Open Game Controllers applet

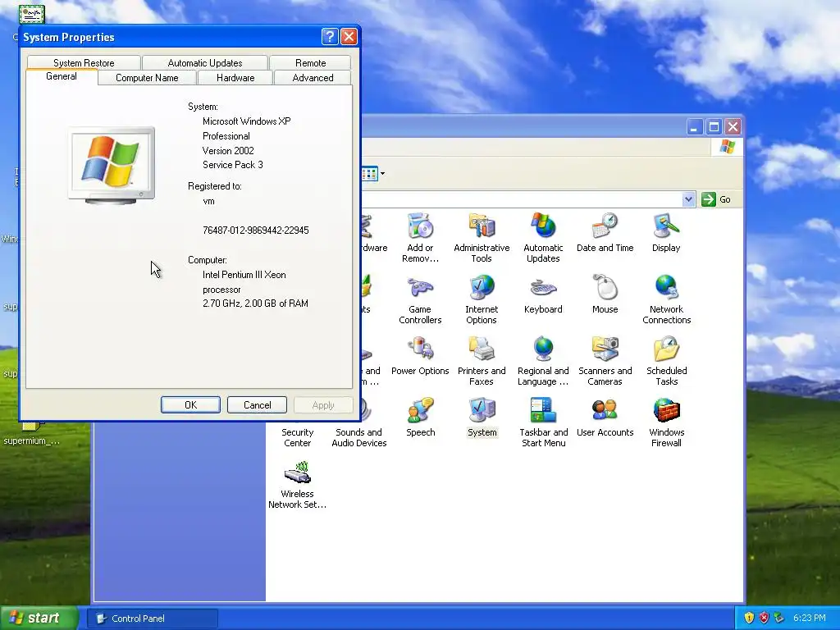(420, 299)
